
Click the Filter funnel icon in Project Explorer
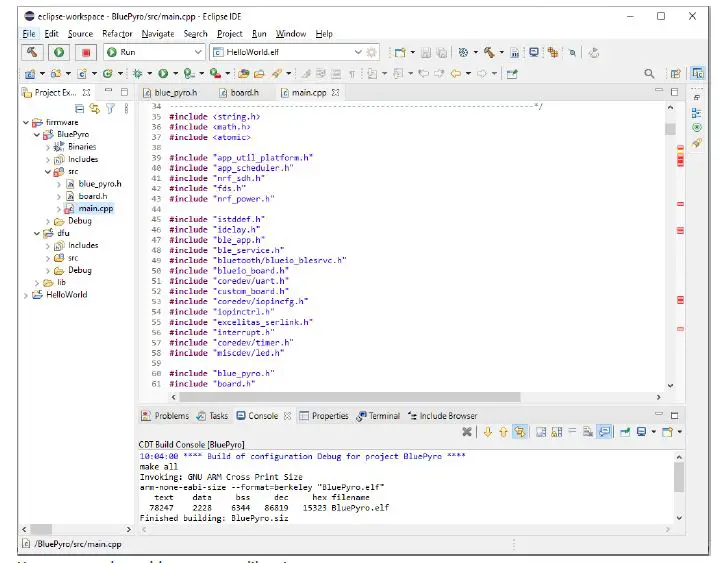pos(111,108)
